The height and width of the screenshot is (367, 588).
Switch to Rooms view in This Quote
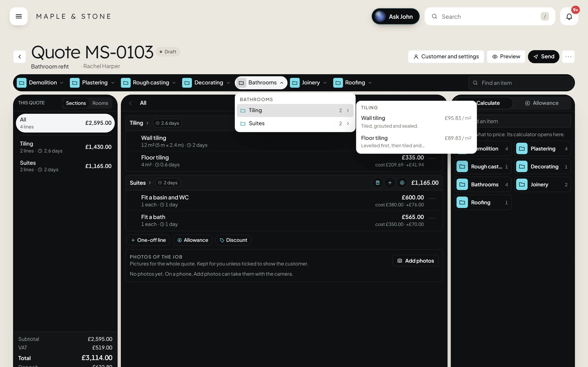coord(100,103)
